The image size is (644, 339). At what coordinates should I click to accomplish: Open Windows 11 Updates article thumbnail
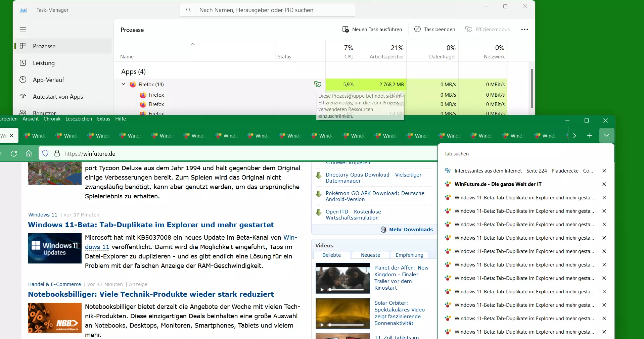click(x=55, y=248)
